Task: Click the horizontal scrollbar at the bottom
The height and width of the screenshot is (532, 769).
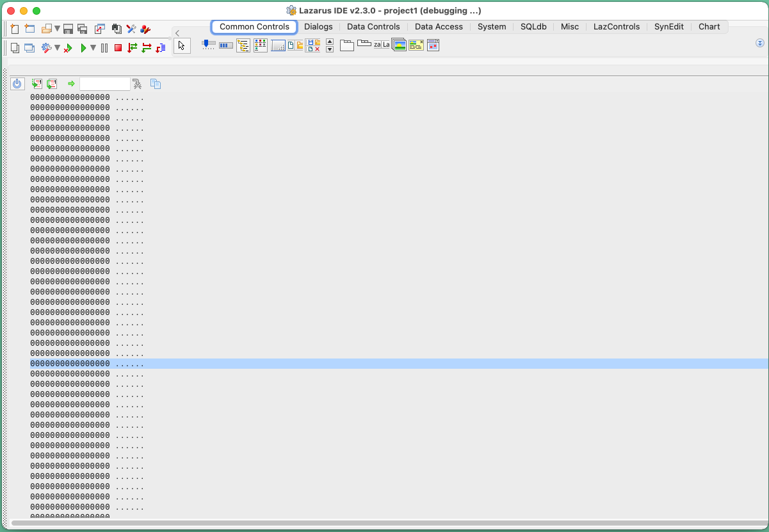Action: pyautogui.click(x=388, y=524)
